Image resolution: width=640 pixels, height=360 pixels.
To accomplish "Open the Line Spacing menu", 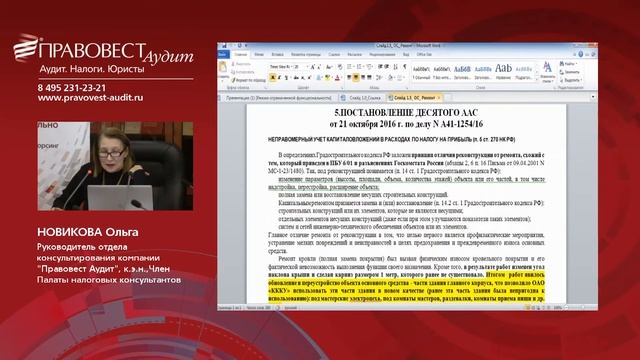I will point(379,78).
